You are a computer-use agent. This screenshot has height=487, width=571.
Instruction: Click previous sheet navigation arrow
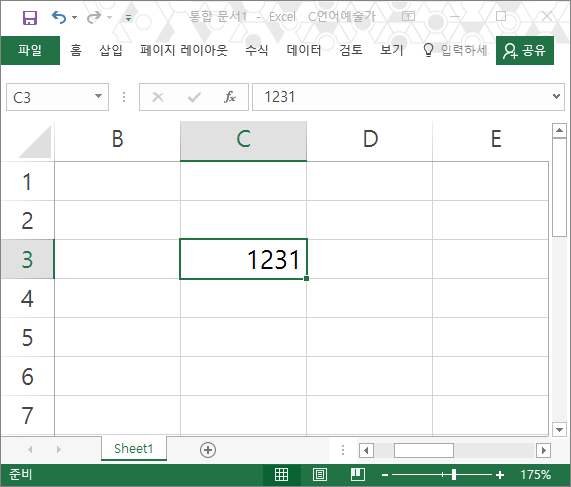(31, 449)
